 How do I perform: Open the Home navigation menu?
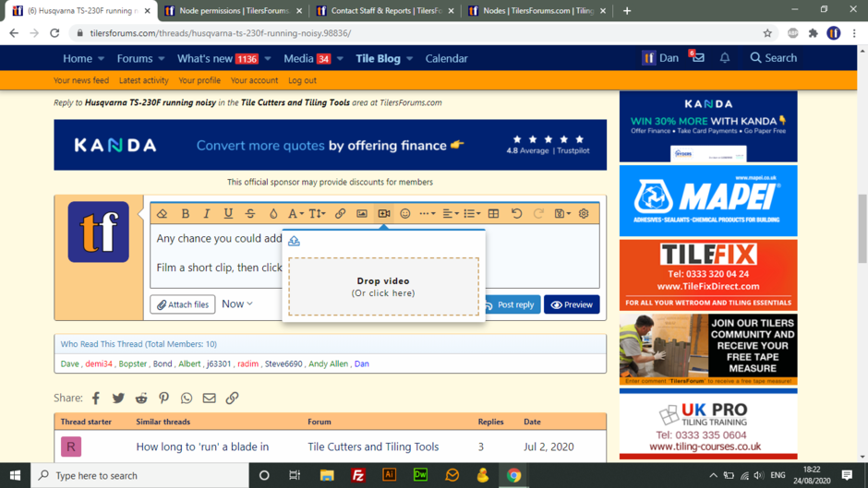(78, 58)
